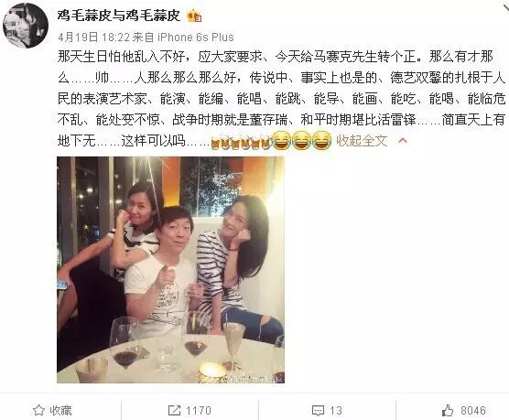Click the repost share icon
This screenshot has height=420, width=509.
174,410
